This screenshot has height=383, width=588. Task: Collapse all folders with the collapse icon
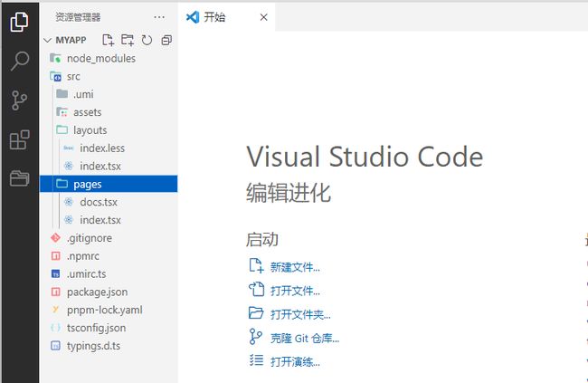point(166,40)
